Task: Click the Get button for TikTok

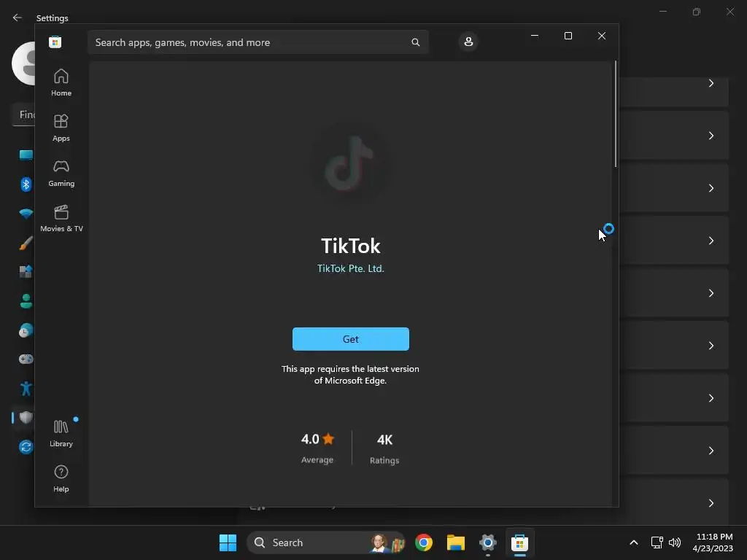Action: tap(351, 339)
